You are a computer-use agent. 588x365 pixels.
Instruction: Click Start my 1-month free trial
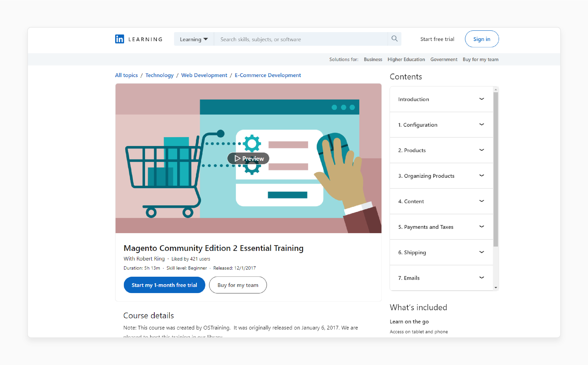[x=164, y=285]
